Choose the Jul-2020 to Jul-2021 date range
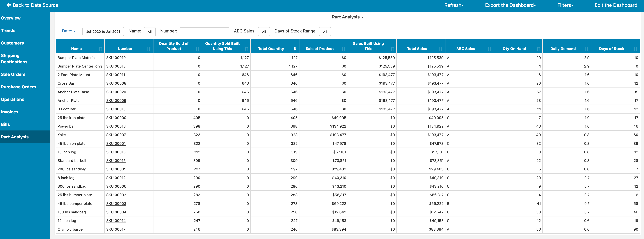The height and width of the screenshot is (239, 644). coord(103,32)
